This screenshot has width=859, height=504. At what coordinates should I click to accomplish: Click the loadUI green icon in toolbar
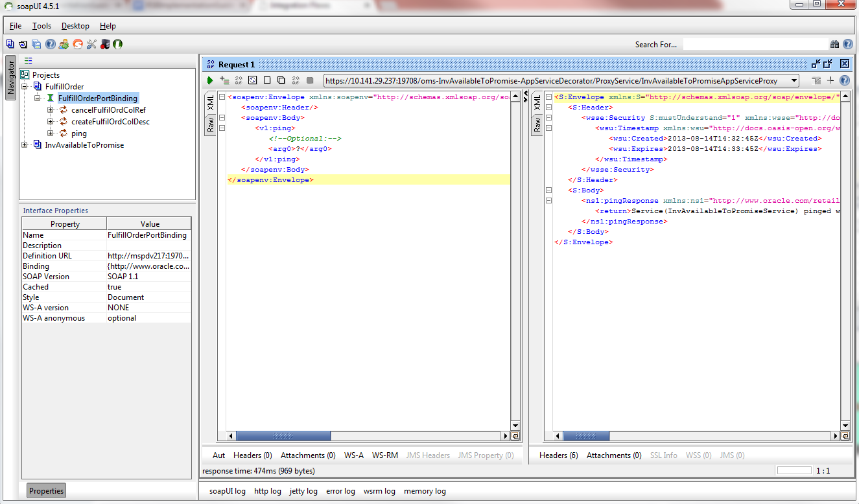(118, 44)
